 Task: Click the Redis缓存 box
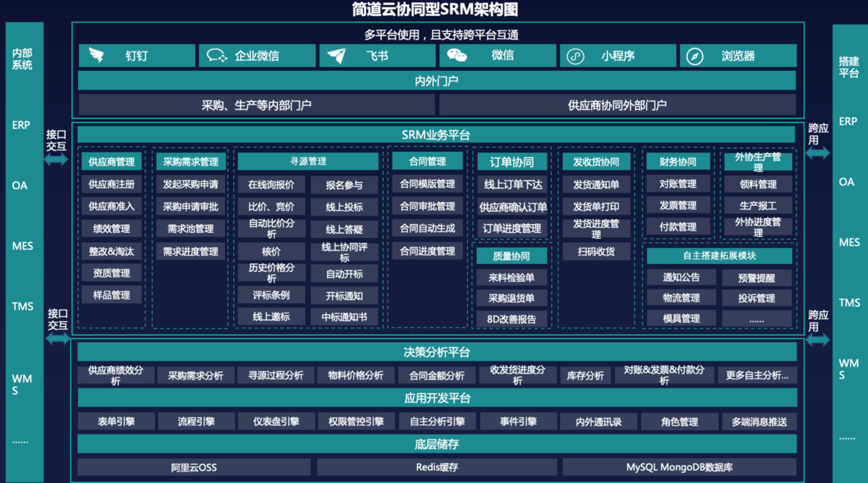point(437,467)
